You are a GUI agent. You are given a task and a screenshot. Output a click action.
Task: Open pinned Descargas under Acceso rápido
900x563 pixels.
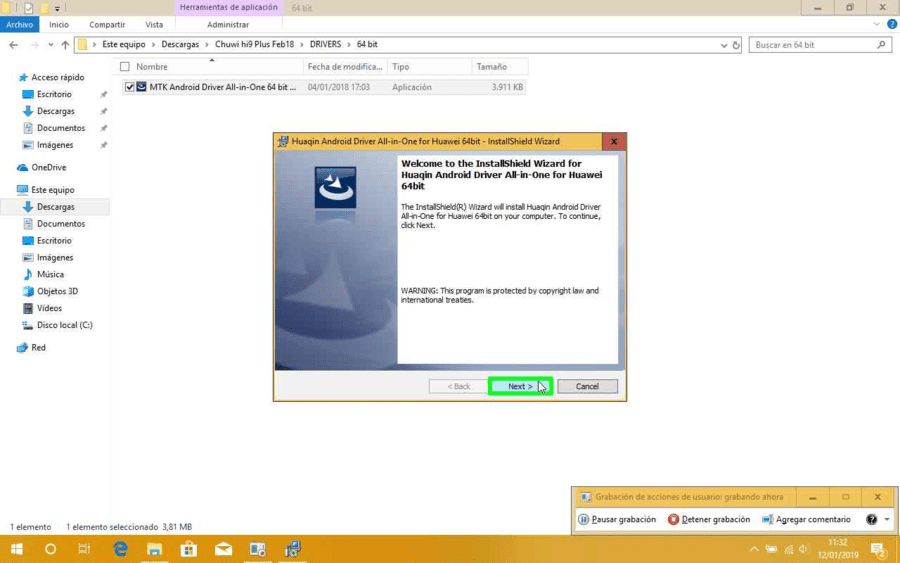tap(56, 111)
